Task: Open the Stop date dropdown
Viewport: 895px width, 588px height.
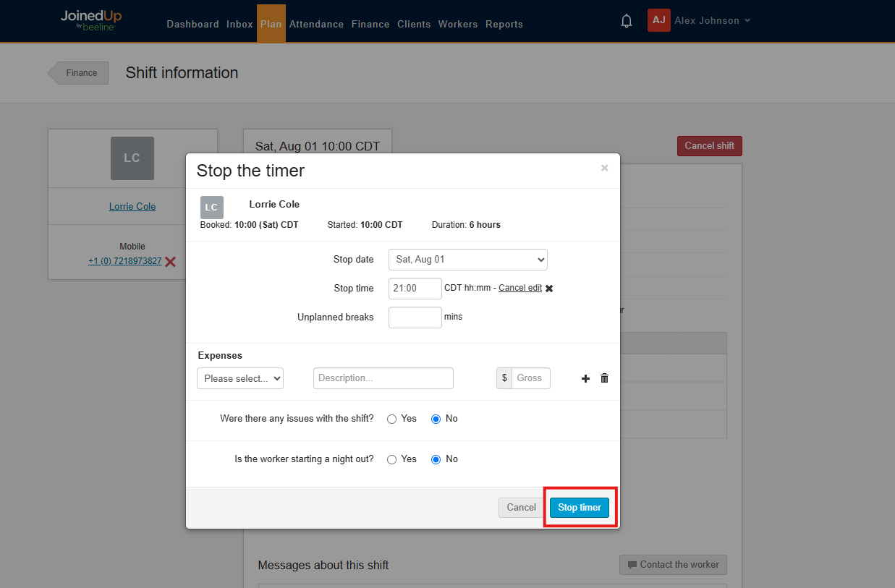Action: click(x=468, y=260)
